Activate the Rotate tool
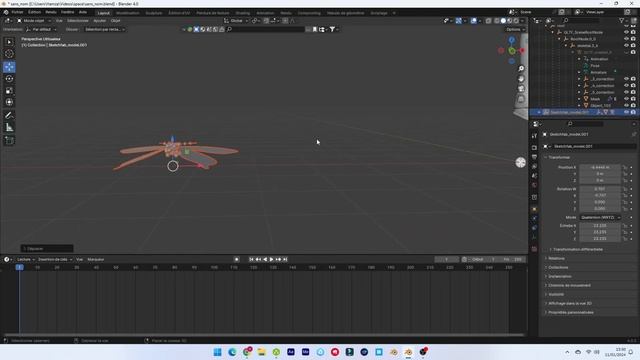 [x=9, y=78]
